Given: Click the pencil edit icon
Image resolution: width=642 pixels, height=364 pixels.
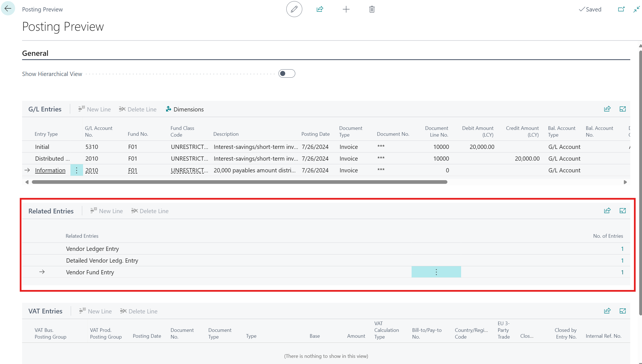Looking at the screenshot, I should (294, 9).
